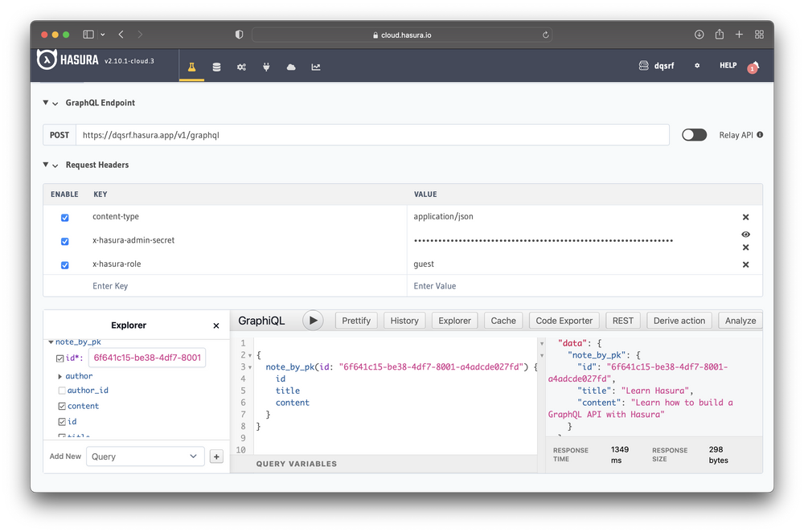
Task: Check the author_id field checkbox
Action: (x=61, y=390)
